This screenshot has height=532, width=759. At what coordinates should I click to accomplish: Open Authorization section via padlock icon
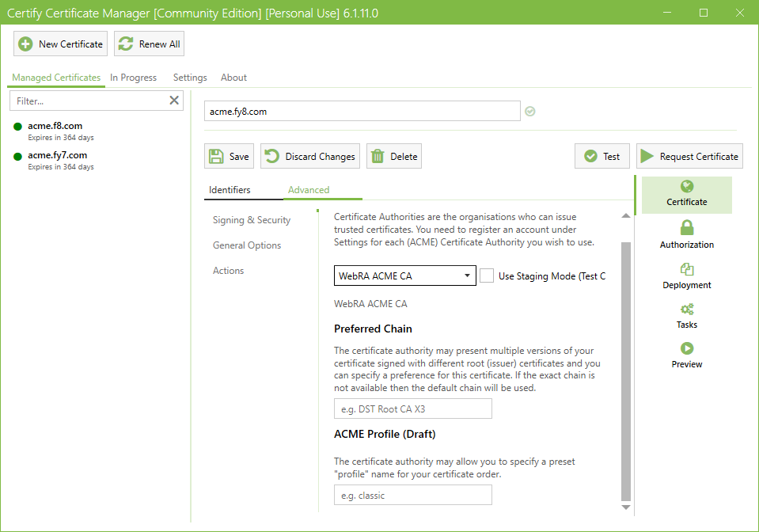[x=687, y=227]
